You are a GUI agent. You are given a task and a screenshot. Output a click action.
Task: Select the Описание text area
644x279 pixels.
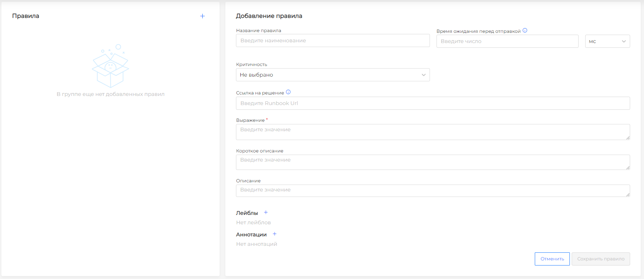[x=432, y=190]
